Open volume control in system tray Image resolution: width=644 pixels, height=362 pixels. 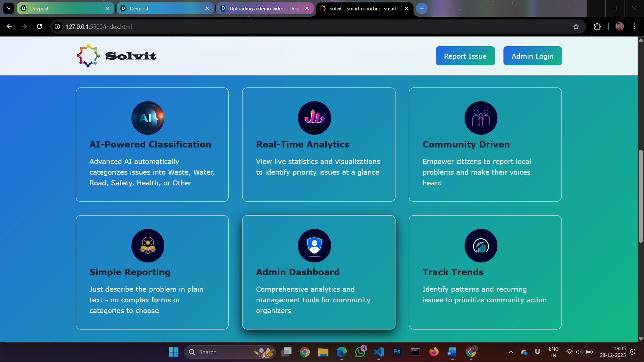pyautogui.click(x=579, y=352)
